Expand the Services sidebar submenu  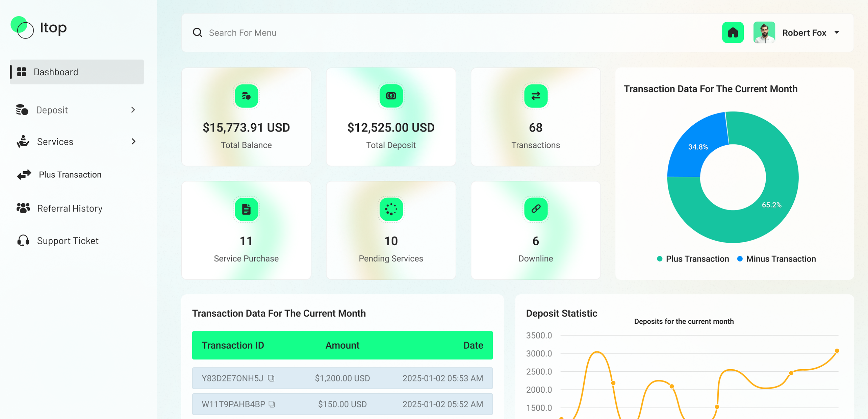click(x=133, y=142)
